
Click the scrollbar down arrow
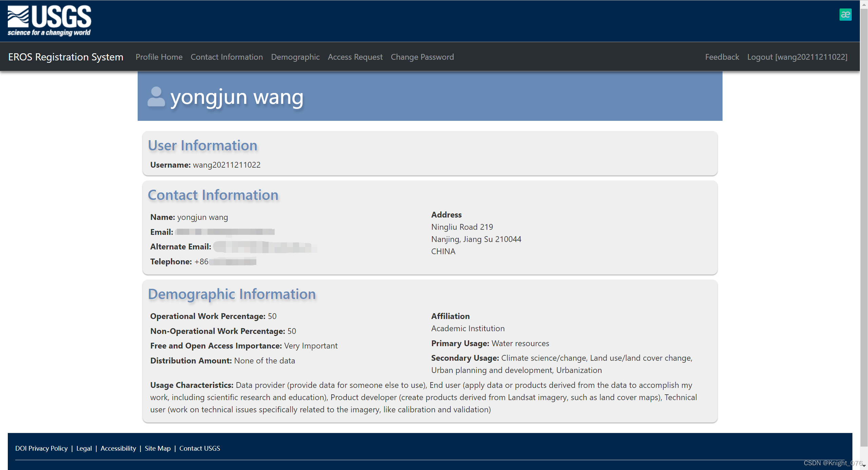point(864,466)
